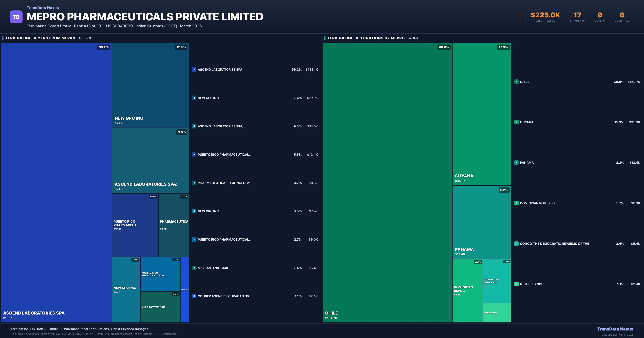The image size is (644, 338).
Task: Click the TransData Nexus footer link
Action: click(615, 329)
